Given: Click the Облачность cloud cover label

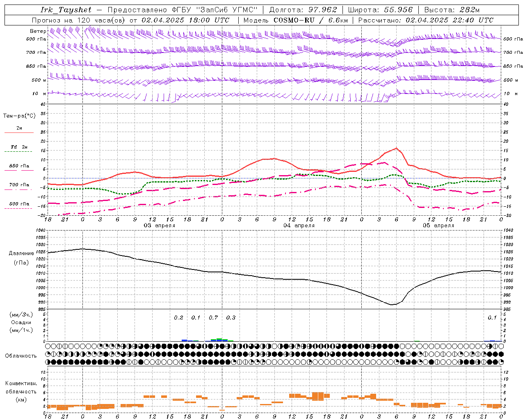Looking at the screenshot, I should 21,356.
